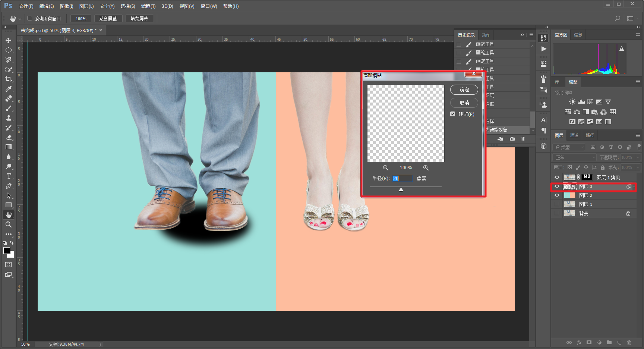Select the Crop tool
This screenshot has width=644, height=349.
[x=8, y=79]
